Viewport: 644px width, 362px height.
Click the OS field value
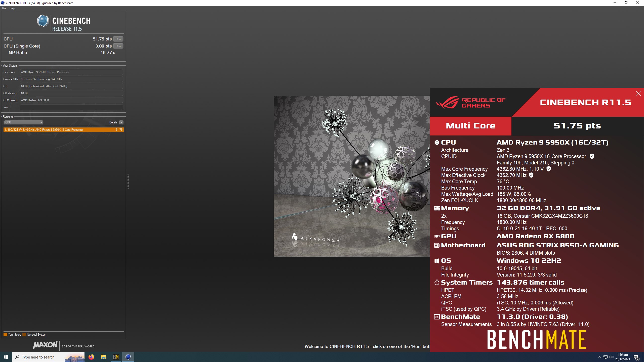[71, 86]
